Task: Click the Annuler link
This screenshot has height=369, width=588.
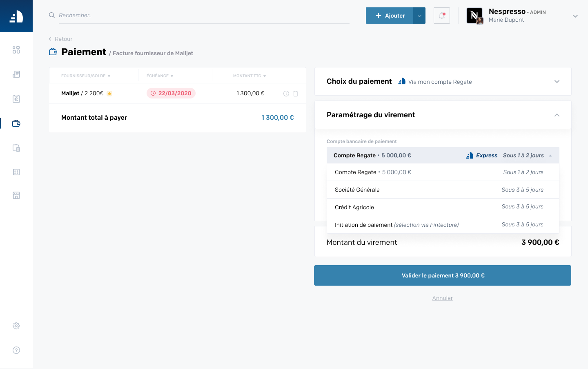Action: 443,298
